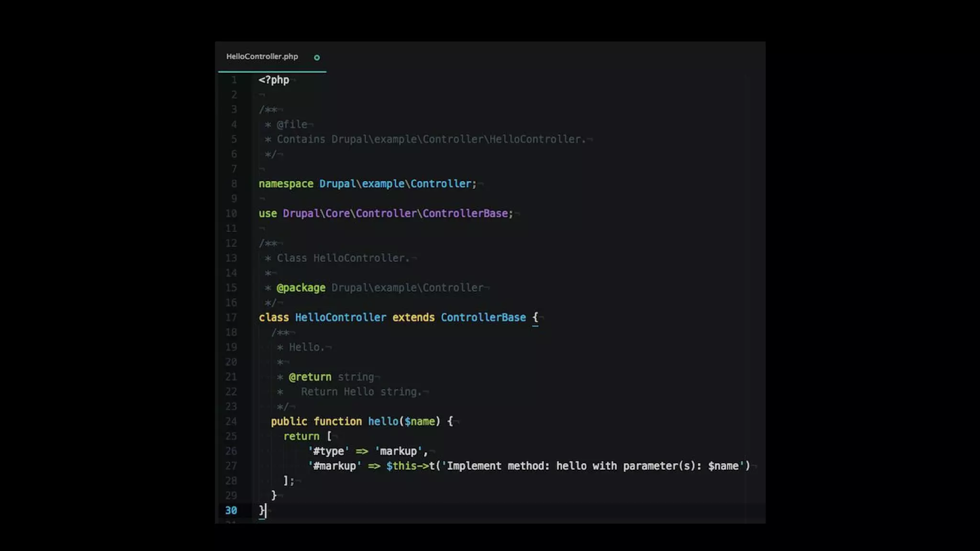Click the class keyword on line 17
Image resolution: width=980 pixels, height=551 pixels.
pos(274,318)
